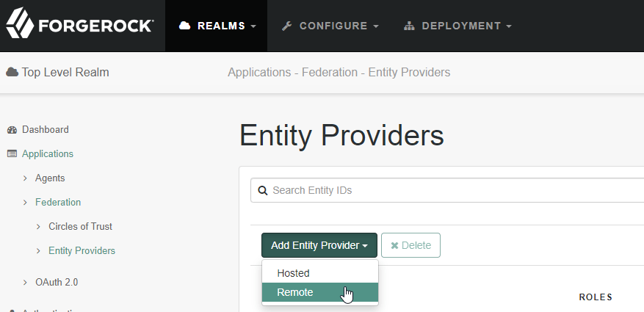644x312 pixels.
Task: Click the Dashboard gauge icon
Action: tap(12, 130)
